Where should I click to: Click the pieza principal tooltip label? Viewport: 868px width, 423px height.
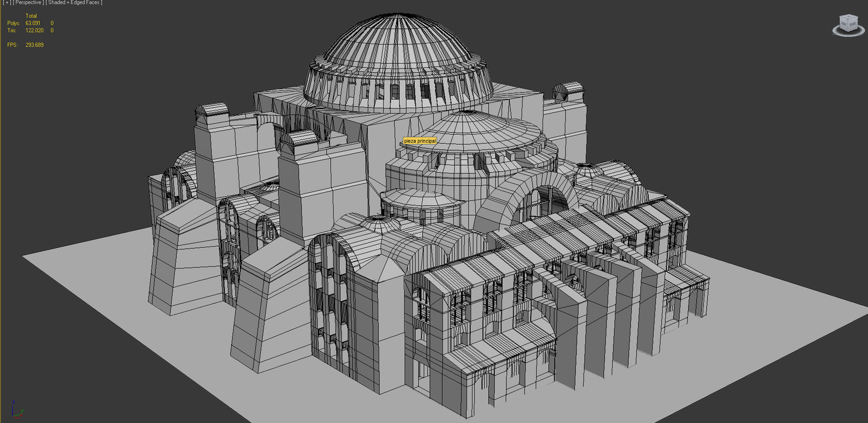tap(420, 141)
